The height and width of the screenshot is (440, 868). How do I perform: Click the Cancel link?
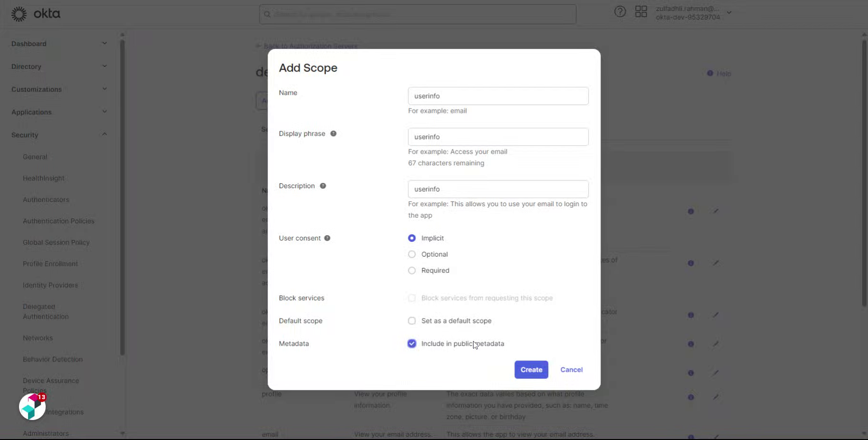click(x=571, y=370)
